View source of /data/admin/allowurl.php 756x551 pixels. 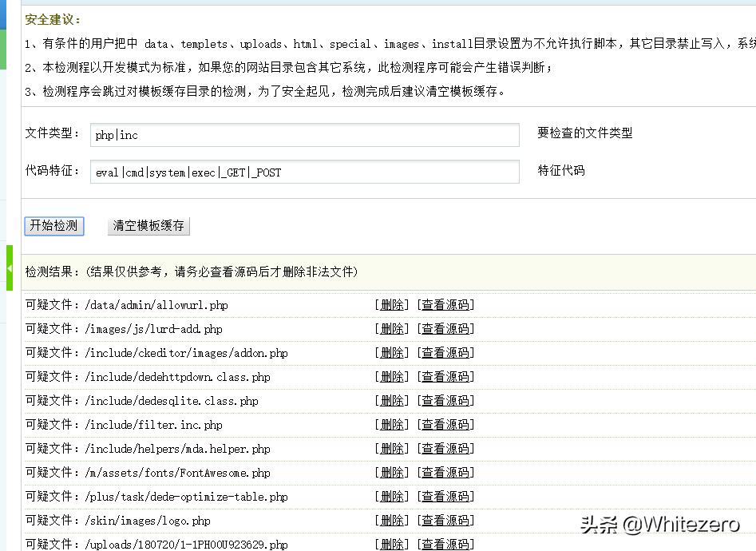click(446, 304)
